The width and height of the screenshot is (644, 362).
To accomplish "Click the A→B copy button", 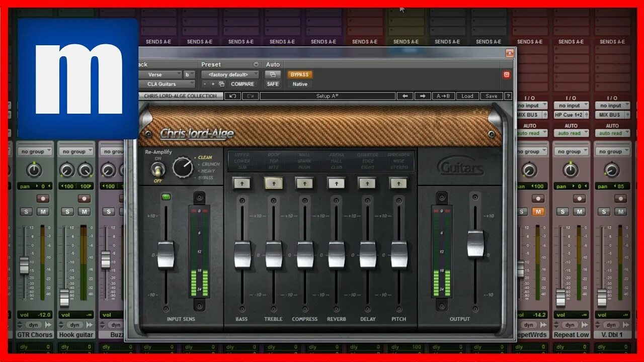I will click(443, 96).
